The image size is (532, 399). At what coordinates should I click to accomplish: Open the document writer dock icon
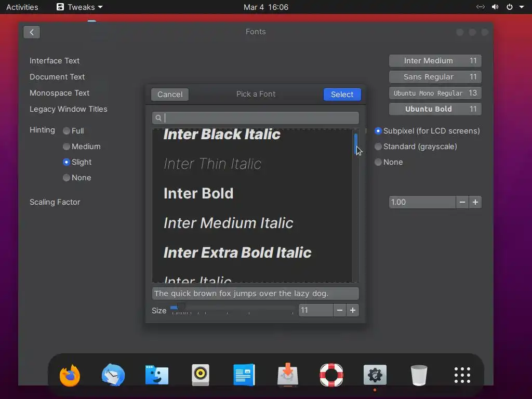point(244,375)
